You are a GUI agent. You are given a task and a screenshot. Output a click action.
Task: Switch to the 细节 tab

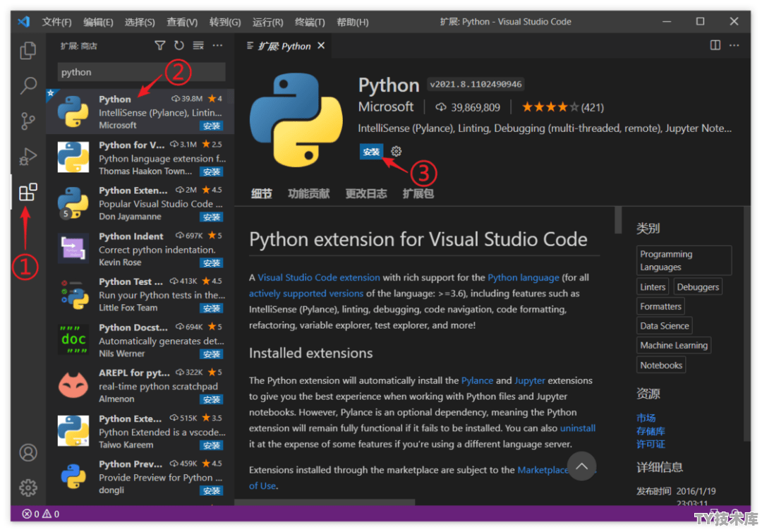pos(262,194)
